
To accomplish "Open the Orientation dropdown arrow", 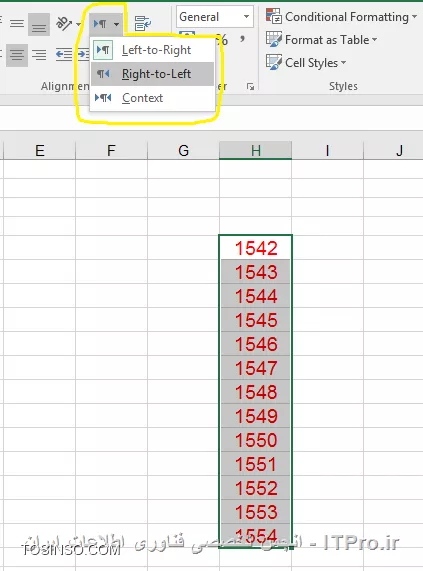I will [78, 24].
